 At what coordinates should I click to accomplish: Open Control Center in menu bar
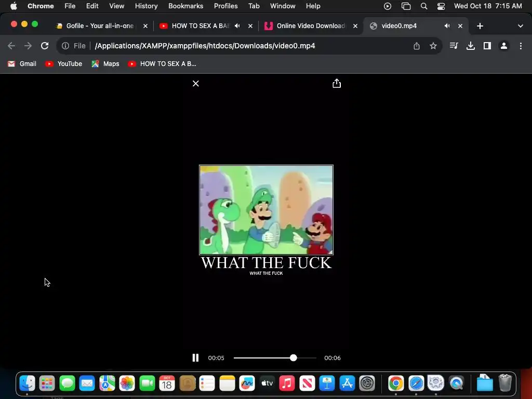point(441,6)
